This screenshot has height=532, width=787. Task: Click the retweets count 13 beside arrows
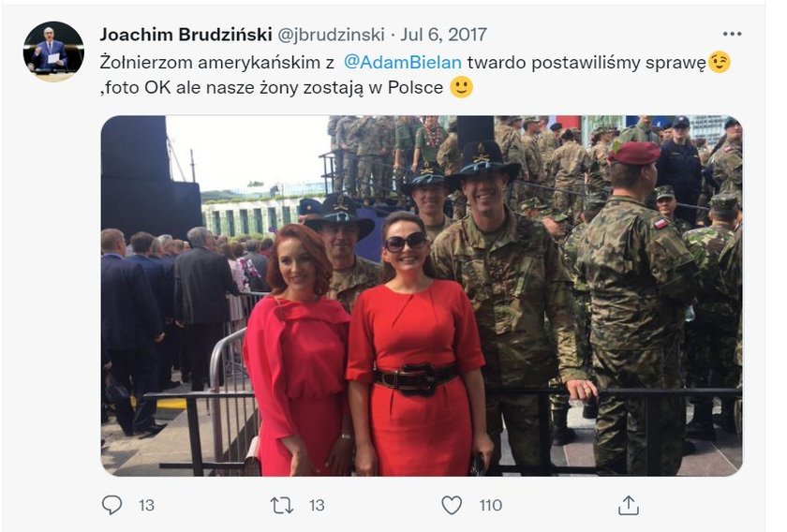pos(317,506)
